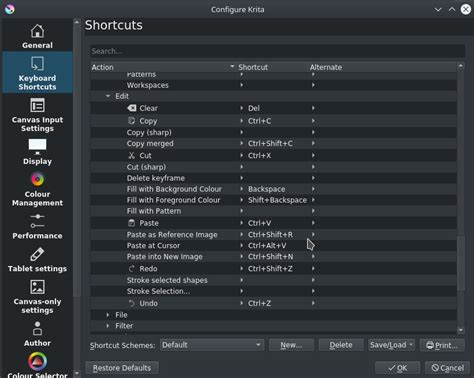Open shortcut editor arrow for Paste
This screenshot has width=474, height=378.
click(x=242, y=223)
